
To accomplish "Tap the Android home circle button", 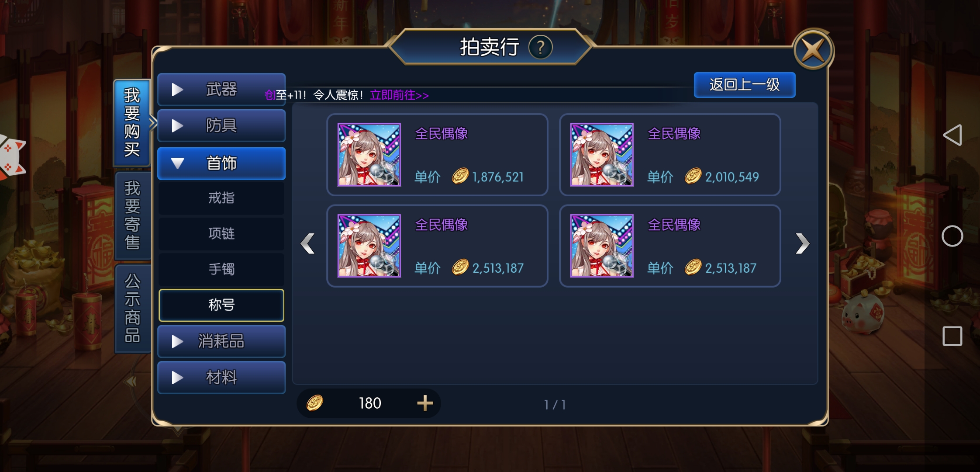I will click(x=952, y=236).
